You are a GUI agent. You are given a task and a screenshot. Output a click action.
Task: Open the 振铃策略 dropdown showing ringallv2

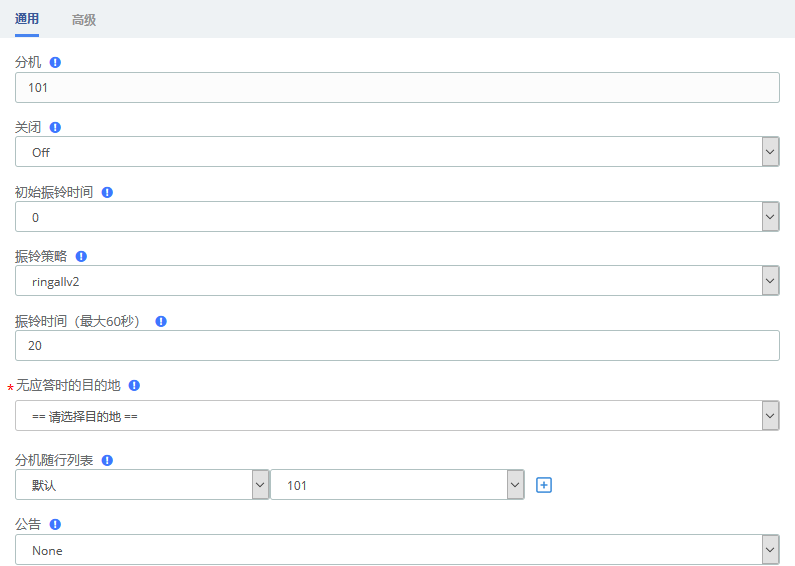[398, 281]
